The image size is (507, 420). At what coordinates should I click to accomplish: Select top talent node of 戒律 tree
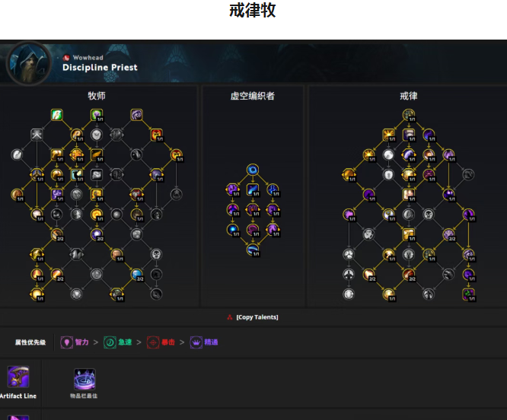(x=409, y=115)
